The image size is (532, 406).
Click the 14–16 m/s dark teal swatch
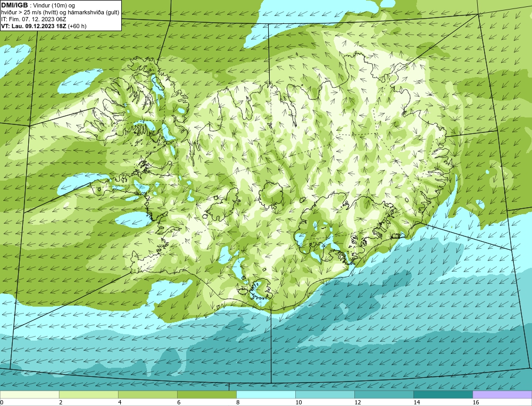click(443, 394)
